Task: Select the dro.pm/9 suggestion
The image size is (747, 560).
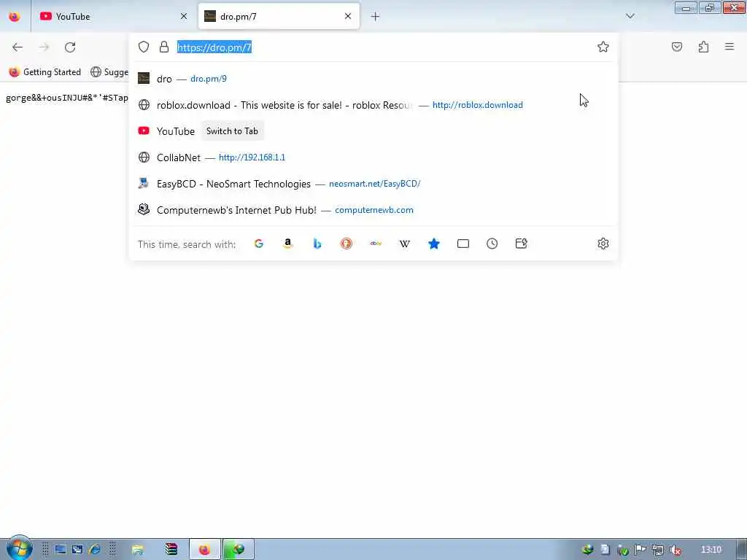Action: [x=374, y=79]
